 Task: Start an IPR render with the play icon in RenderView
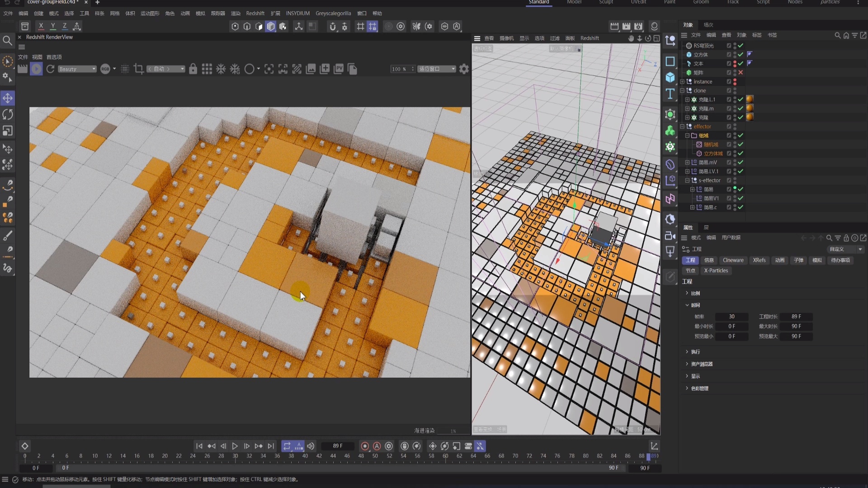pyautogui.click(x=37, y=69)
